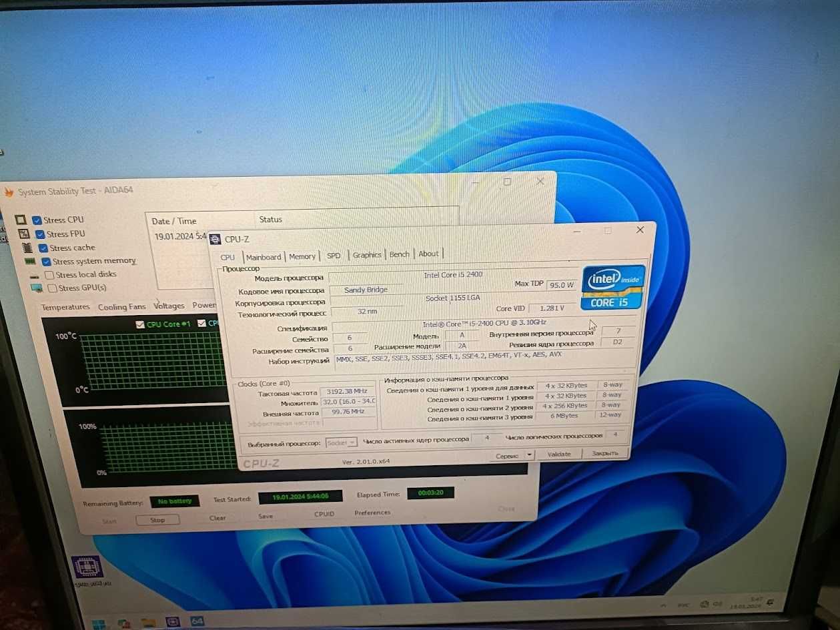Switch to the Mainboard tab
The height and width of the screenshot is (630, 840).
click(x=264, y=257)
